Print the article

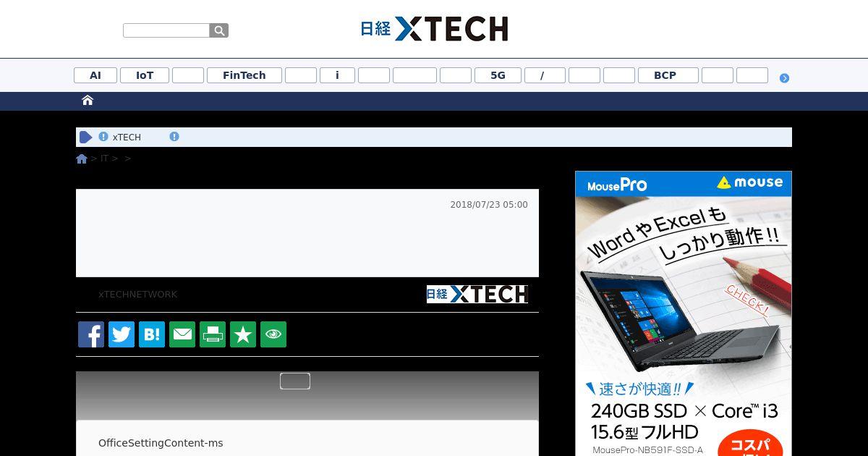click(x=213, y=334)
